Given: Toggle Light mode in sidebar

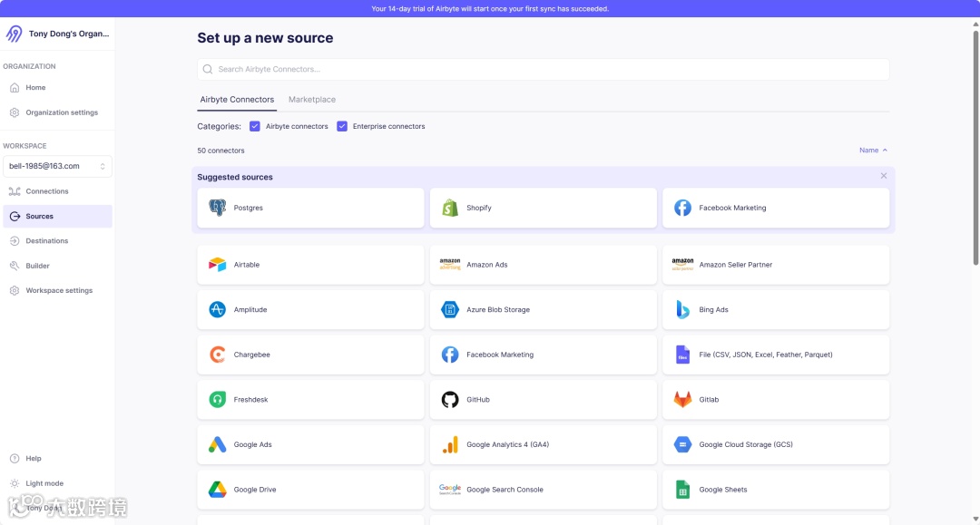Looking at the screenshot, I should (x=37, y=483).
